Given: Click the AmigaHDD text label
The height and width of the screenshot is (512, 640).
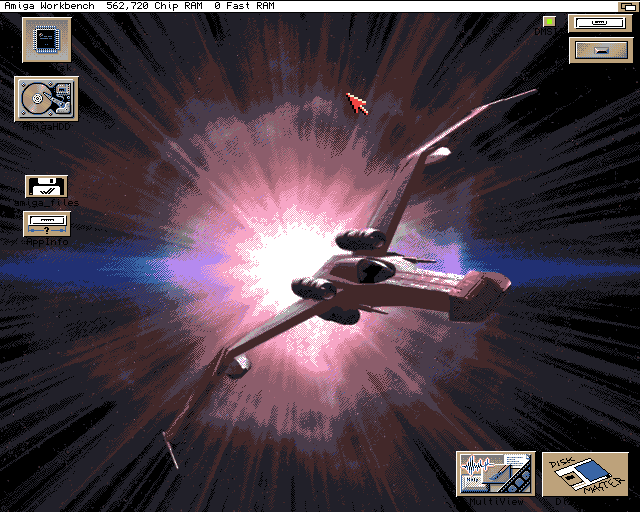Looking at the screenshot, I should (47, 127).
